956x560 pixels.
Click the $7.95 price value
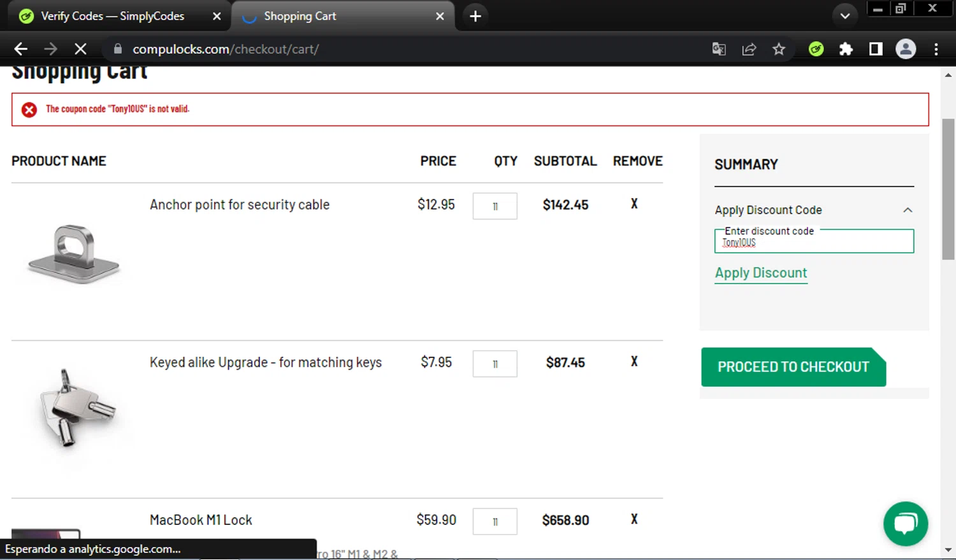click(437, 363)
